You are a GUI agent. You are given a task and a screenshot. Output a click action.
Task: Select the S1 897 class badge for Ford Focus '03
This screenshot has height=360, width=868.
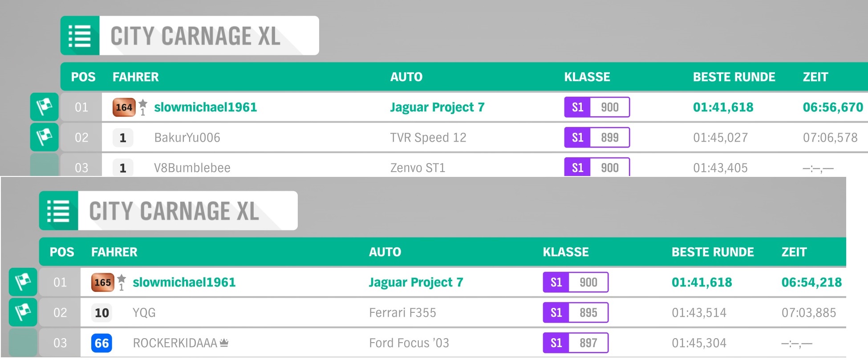click(576, 343)
